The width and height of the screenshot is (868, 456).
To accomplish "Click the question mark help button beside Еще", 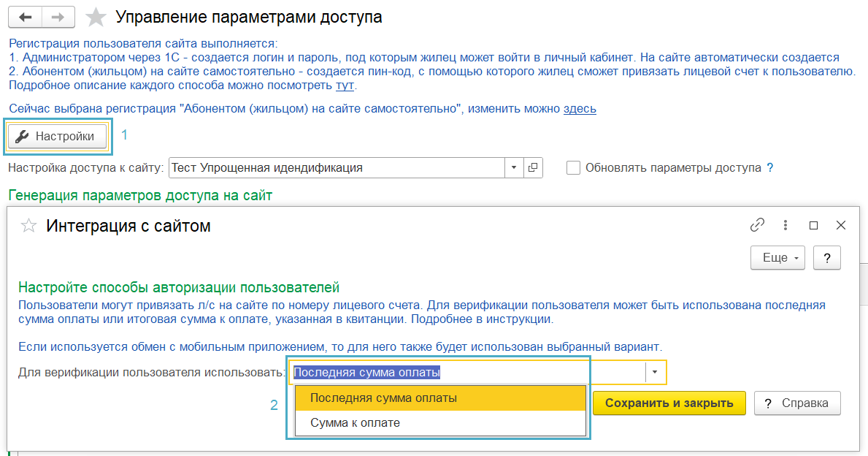I will coord(827,258).
